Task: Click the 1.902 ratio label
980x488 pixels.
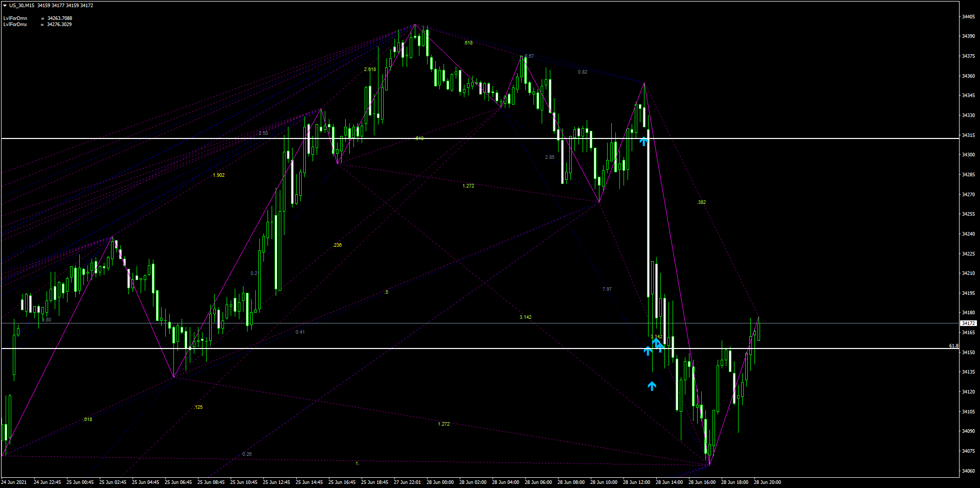Action: click(218, 175)
